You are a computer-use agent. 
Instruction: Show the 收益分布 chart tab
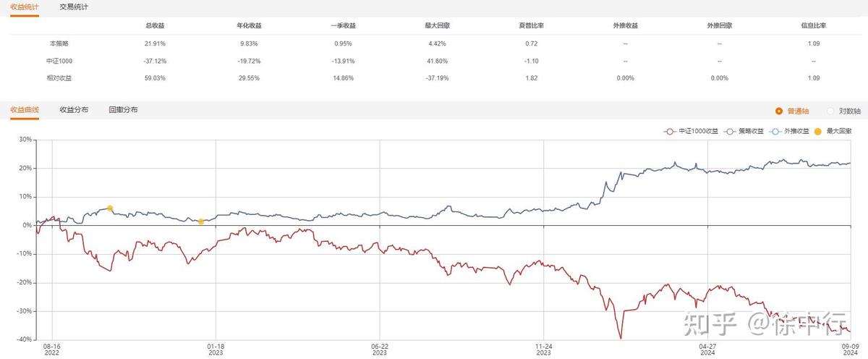tap(74, 109)
